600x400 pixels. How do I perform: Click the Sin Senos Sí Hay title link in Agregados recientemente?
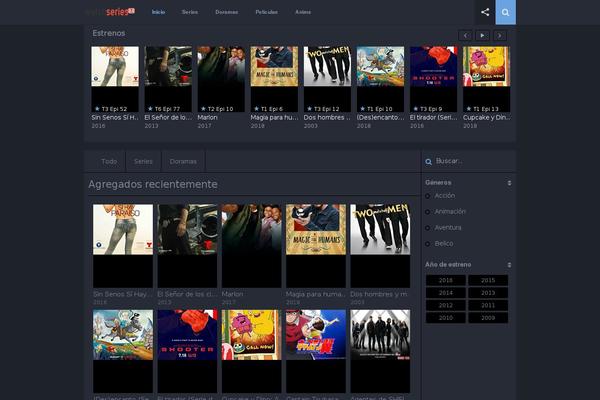122,294
